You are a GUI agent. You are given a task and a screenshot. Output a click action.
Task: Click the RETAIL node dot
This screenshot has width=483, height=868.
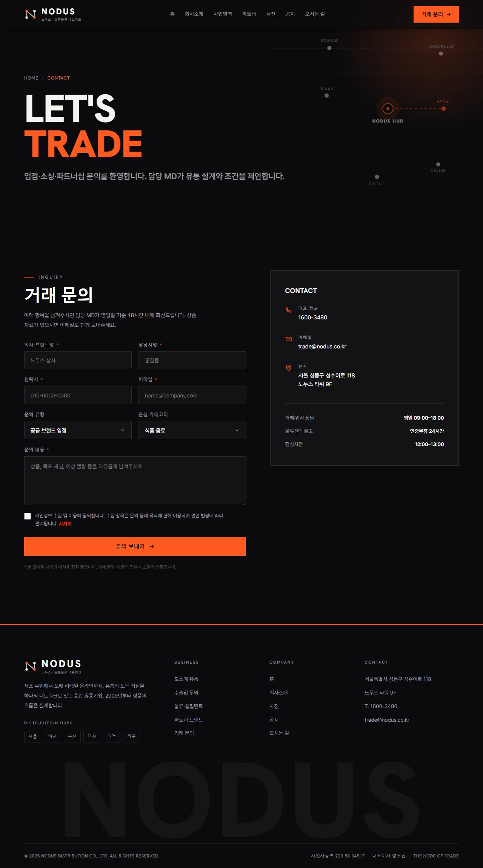point(444,109)
